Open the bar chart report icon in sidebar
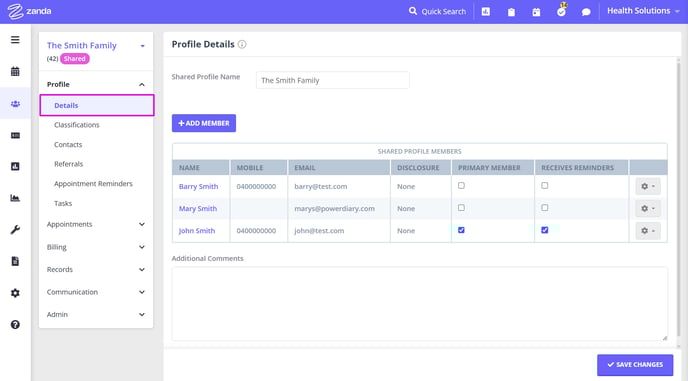 (15, 166)
